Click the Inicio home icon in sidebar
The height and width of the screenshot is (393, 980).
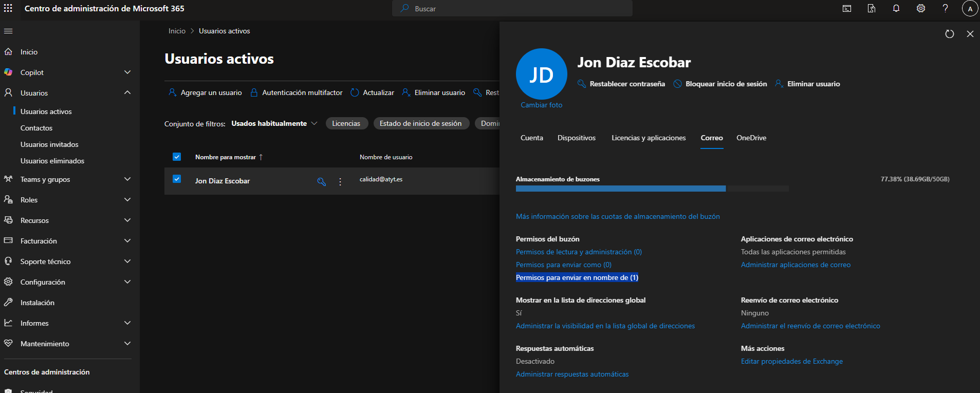(x=8, y=52)
